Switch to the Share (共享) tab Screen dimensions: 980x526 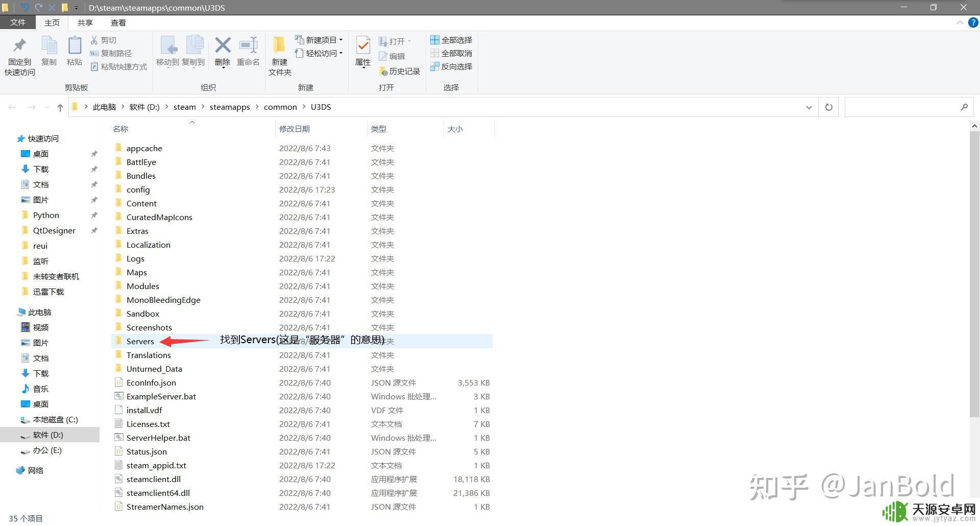[x=85, y=22]
